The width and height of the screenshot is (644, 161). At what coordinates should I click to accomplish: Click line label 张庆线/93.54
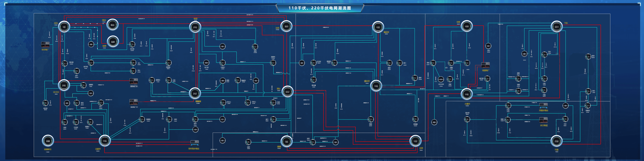pyautogui.click(x=171, y=108)
